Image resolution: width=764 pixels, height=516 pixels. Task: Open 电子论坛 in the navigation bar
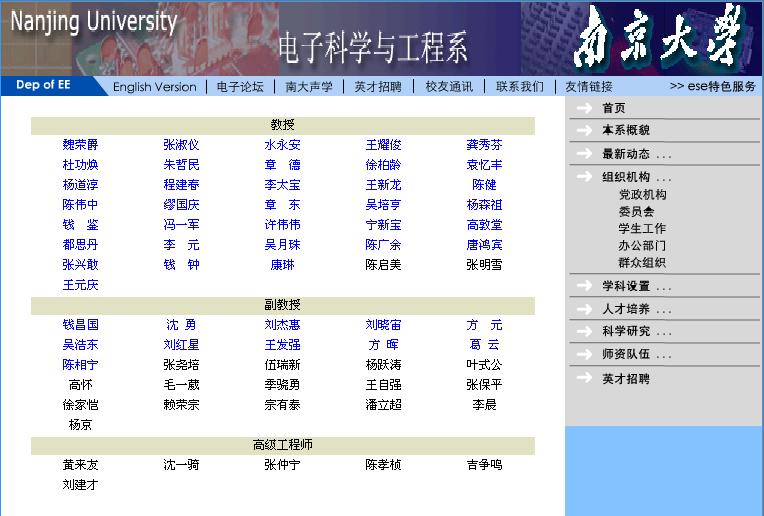[240, 87]
